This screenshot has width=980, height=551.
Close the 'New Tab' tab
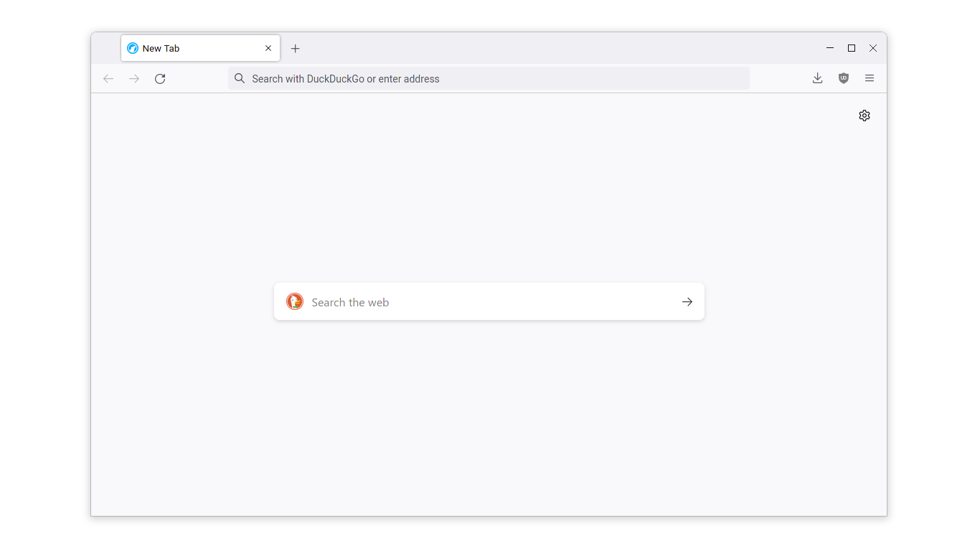[x=268, y=49]
